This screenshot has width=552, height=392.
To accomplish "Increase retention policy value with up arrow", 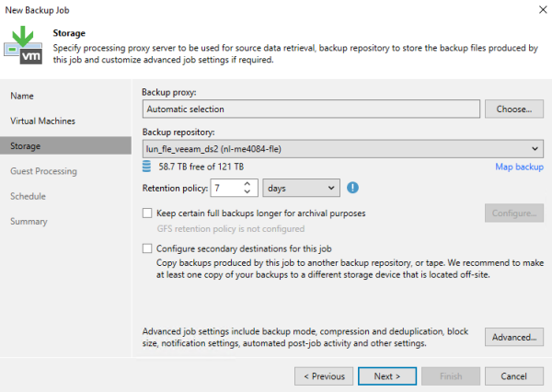I will 247,183.
